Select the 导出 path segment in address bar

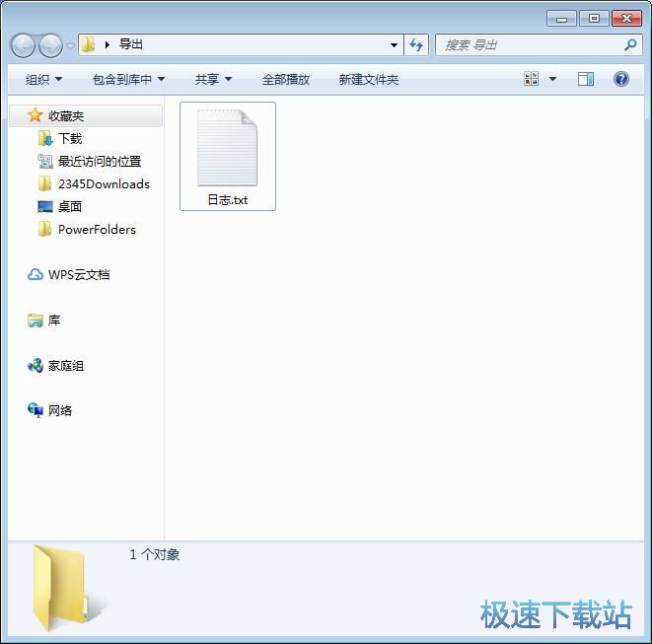131,44
